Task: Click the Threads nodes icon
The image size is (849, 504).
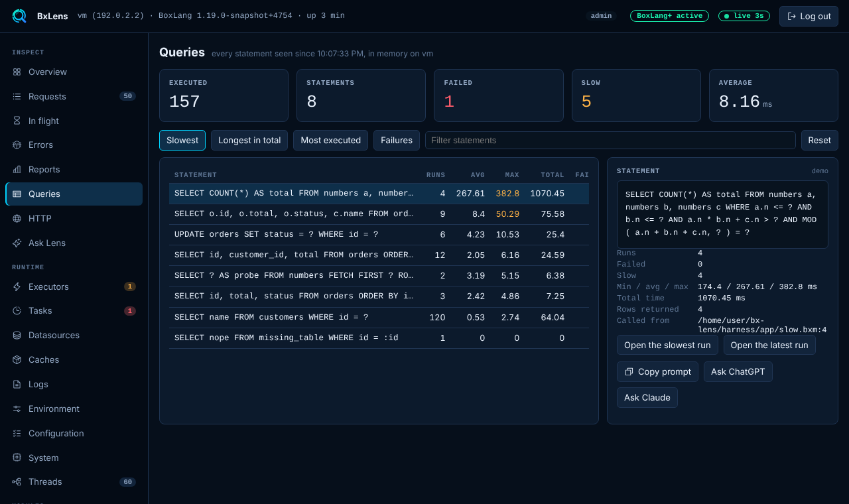Action: (x=17, y=481)
